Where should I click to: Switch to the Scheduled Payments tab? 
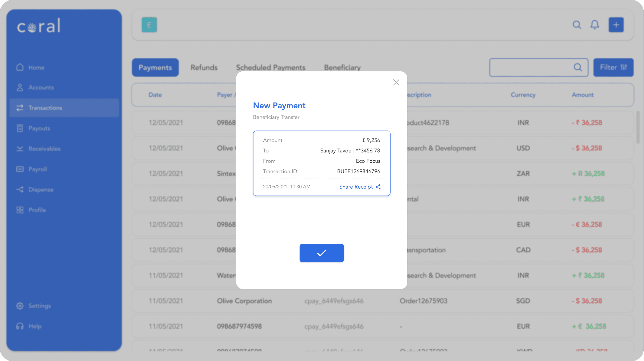pos(270,68)
